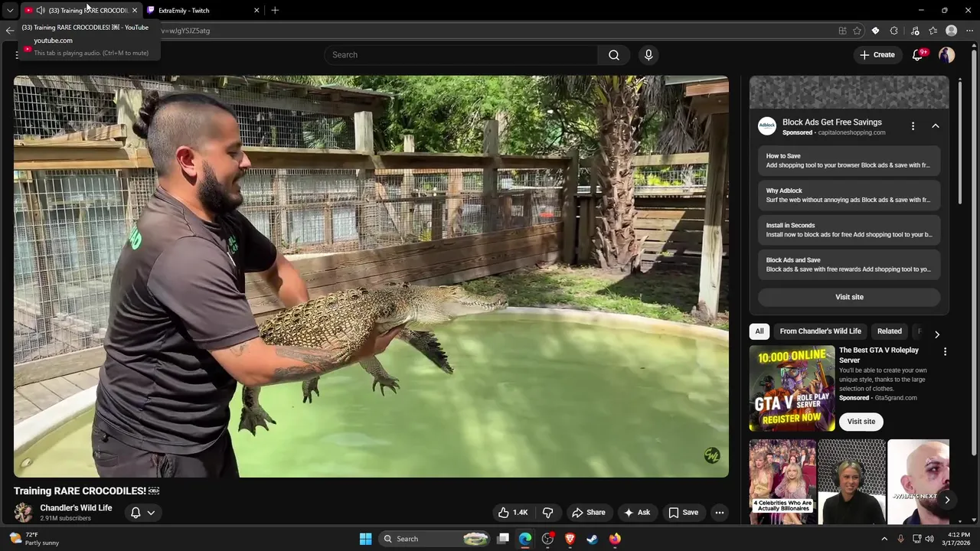Open the YouTube account avatar menu
980x551 pixels.
pyautogui.click(x=946, y=54)
